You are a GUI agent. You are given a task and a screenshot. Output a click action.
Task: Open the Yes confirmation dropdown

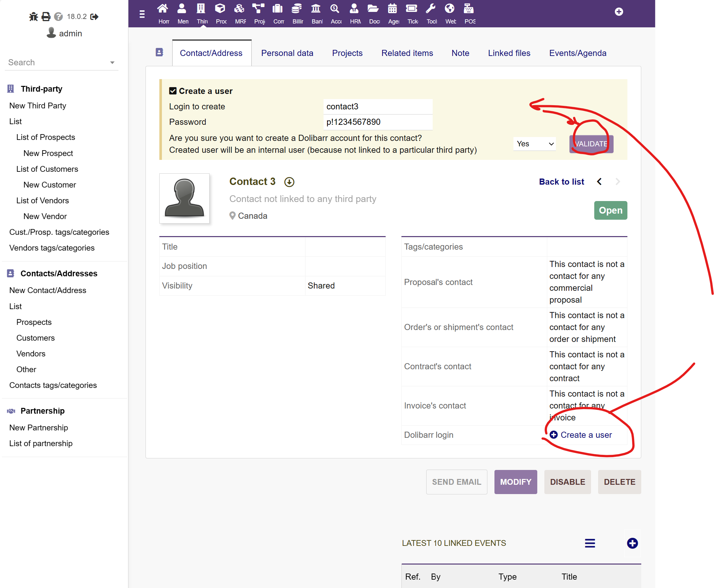coord(535,143)
